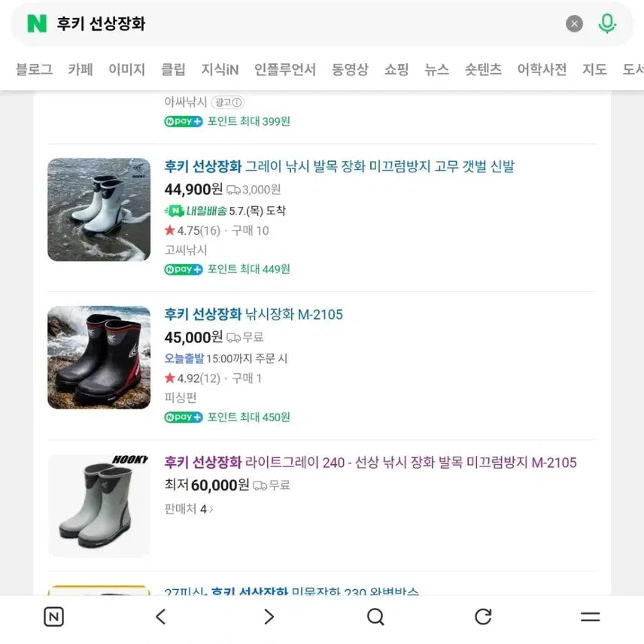This screenshot has height=644, width=644.
Task: Tap 포인트 최대 449원 text
Action: [x=248, y=269]
